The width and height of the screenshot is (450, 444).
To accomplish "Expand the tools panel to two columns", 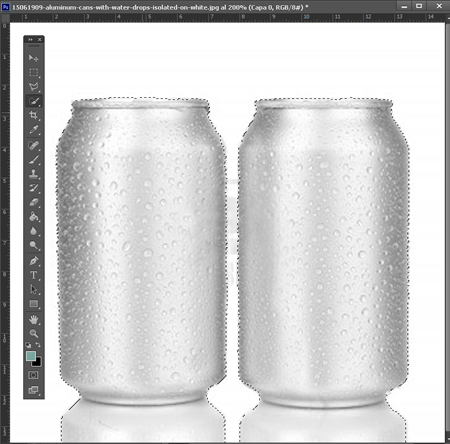I will [30, 39].
